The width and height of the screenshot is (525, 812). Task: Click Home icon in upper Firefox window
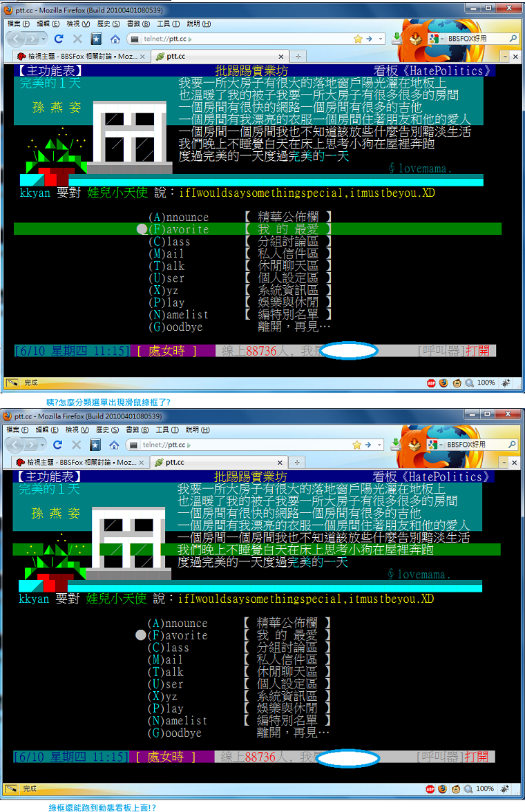pos(115,39)
